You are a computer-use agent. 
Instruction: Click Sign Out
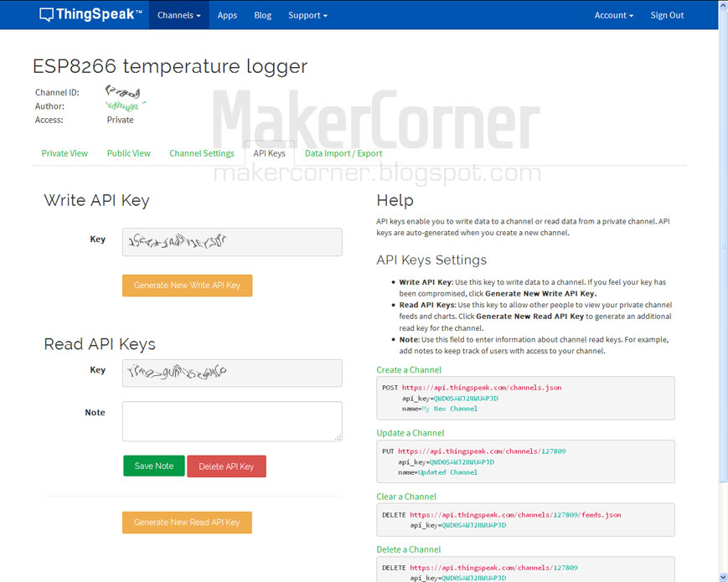667,14
